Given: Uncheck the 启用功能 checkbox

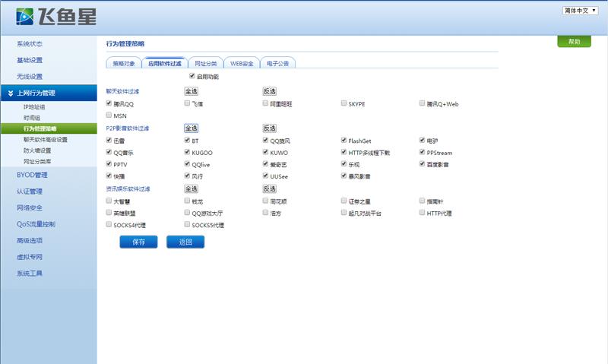Looking at the screenshot, I should [192, 77].
